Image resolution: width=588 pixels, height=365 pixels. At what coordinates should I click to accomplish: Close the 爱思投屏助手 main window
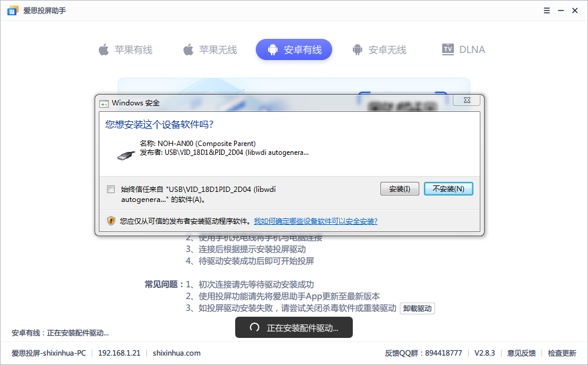(575, 11)
